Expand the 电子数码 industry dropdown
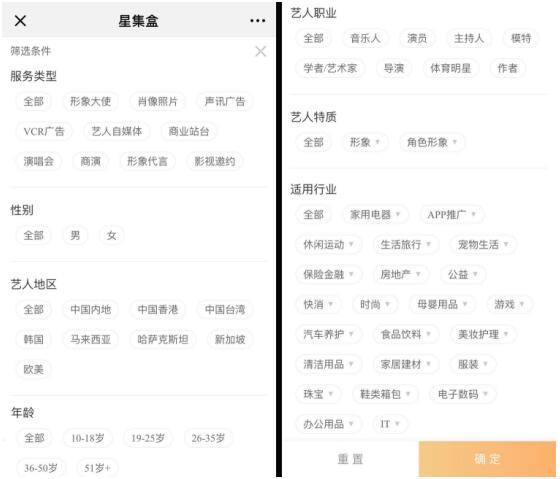The width and height of the screenshot is (560, 479). [462, 394]
